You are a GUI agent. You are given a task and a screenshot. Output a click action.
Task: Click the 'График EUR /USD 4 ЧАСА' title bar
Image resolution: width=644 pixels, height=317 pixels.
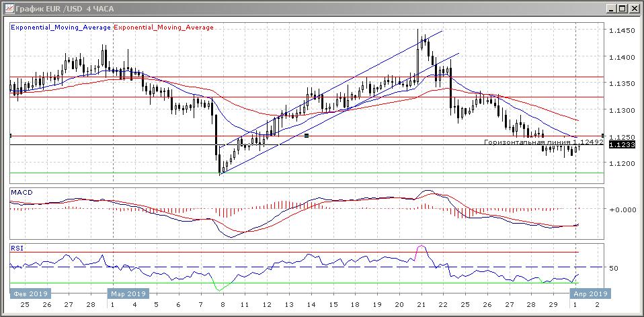[269, 9]
